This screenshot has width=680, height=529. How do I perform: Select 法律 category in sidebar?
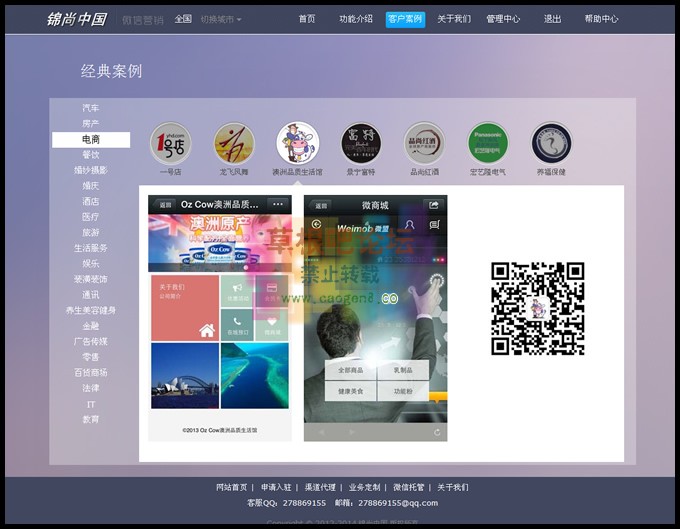(x=91, y=388)
